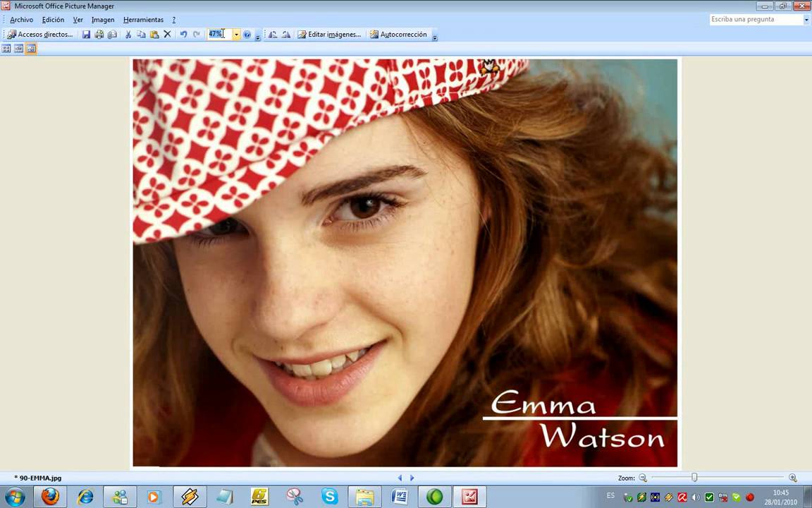Viewport: 812px width, 508px height.
Task: Click inside the 47% zoom field
Action: coord(220,34)
